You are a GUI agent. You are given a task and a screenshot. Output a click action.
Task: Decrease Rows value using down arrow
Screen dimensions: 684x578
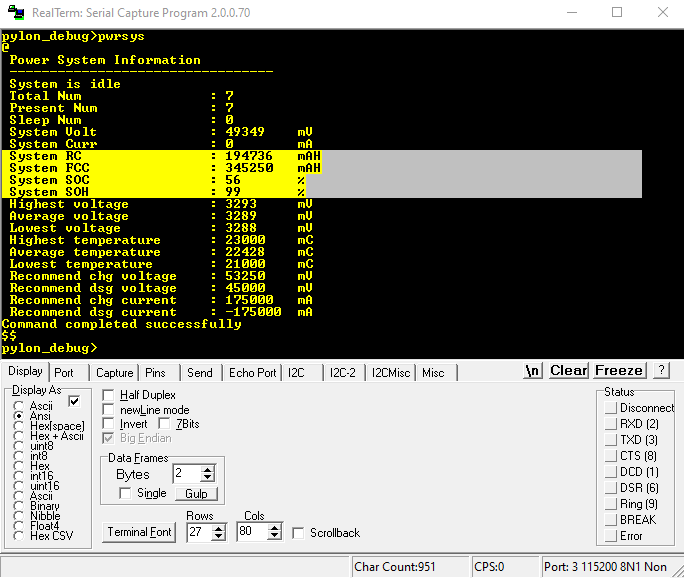(x=220, y=537)
